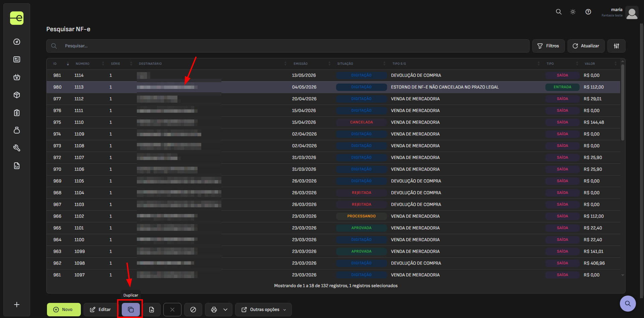Click the Pesquisar NF-e page title
The image size is (644, 318).
[68, 29]
